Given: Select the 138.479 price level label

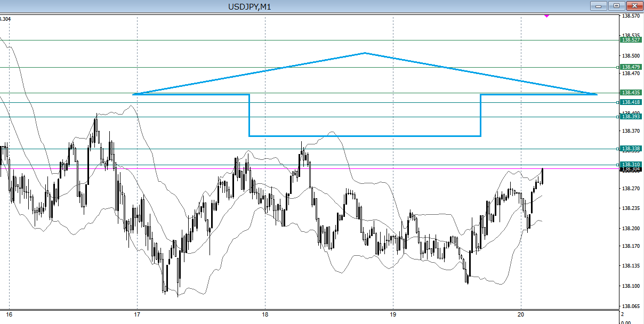Looking at the screenshot, I should pos(631,67).
